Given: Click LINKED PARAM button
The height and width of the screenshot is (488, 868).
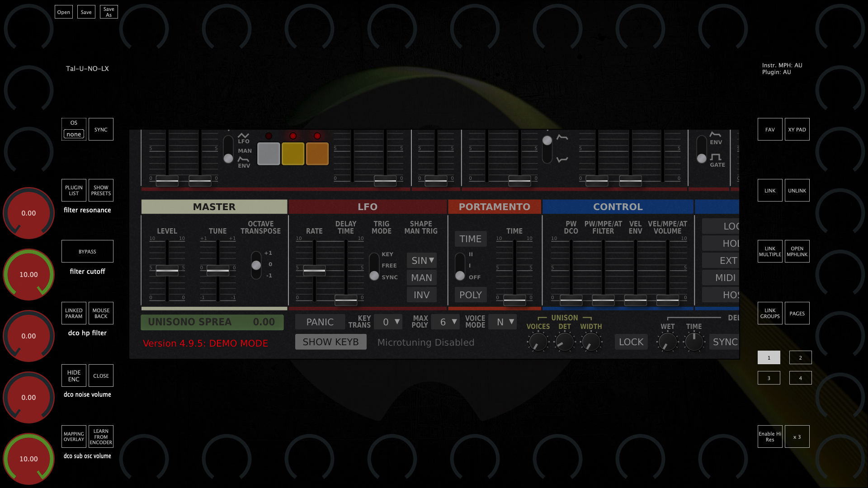Looking at the screenshot, I should click(74, 314).
